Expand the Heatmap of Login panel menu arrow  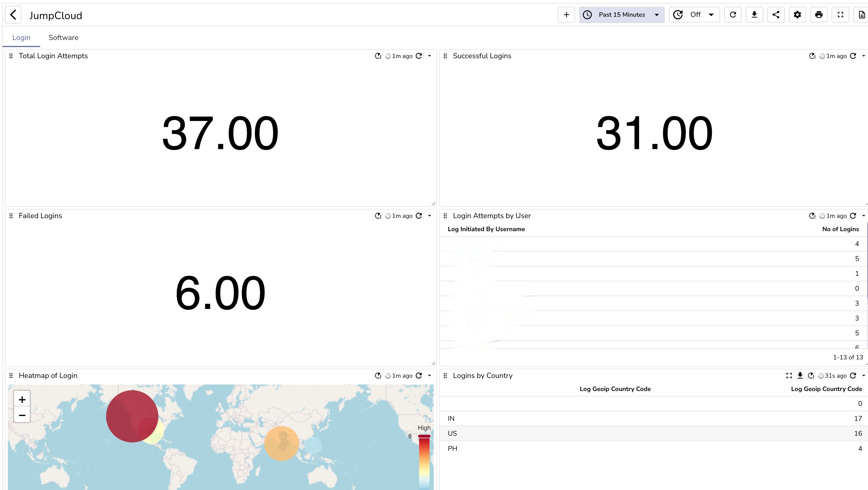(x=429, y=376)
